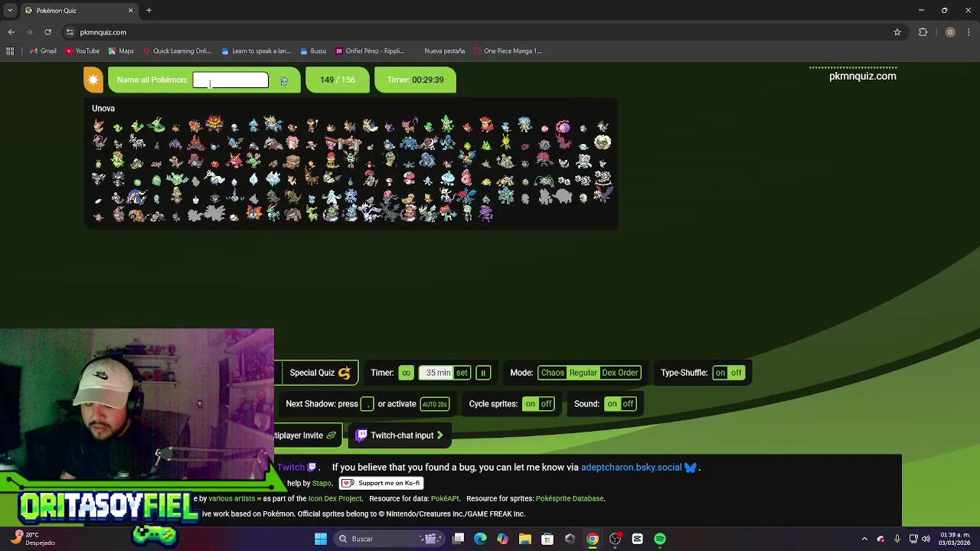Image resolution: width=980 pixels, height=551 pixels.
Task: Open the Pokésprite Database link
Action: pyautogui.click(x=570, y=499)
